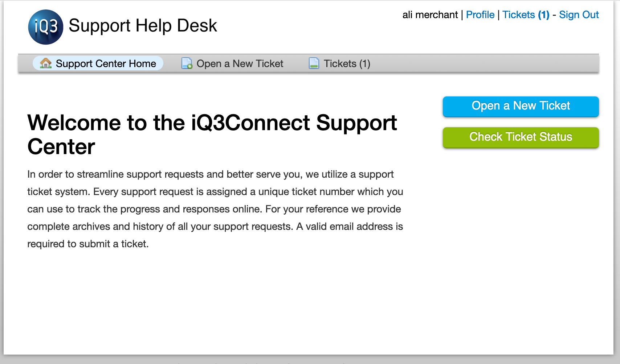This screenshot has height=364, width=620.
Task: Click the new ticket document-plus icon
Action: pyautogui.click(x=187, y=63)
